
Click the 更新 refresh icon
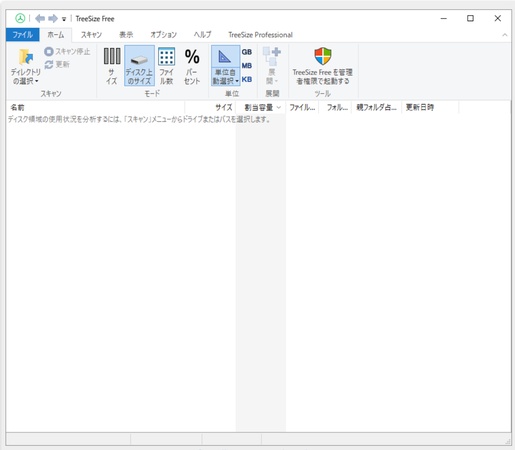pyautogui.click(x=49, y=64)
